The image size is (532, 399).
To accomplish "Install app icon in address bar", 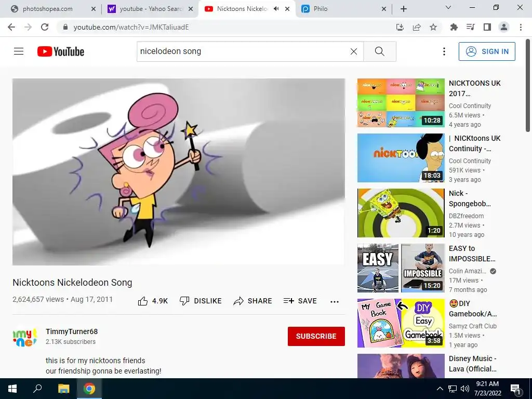I will [400, 27].
